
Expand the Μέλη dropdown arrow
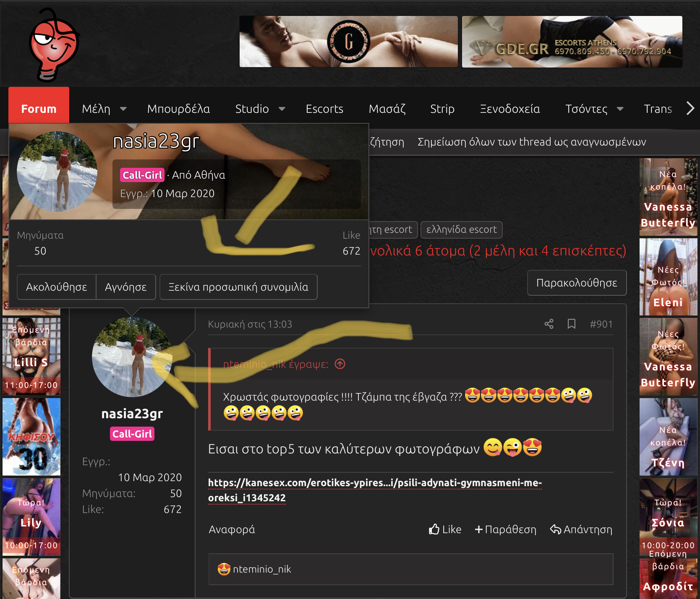(123, 109)
